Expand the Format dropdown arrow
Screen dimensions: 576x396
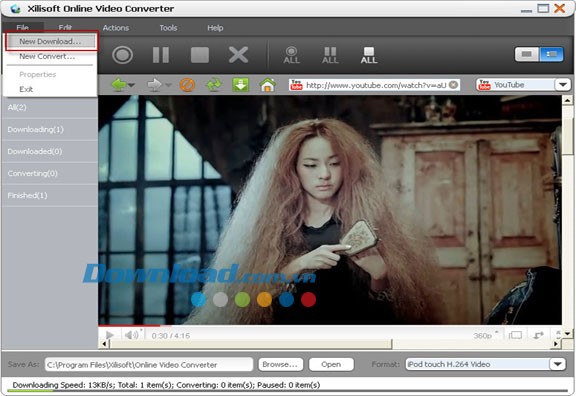click(558, 364)
